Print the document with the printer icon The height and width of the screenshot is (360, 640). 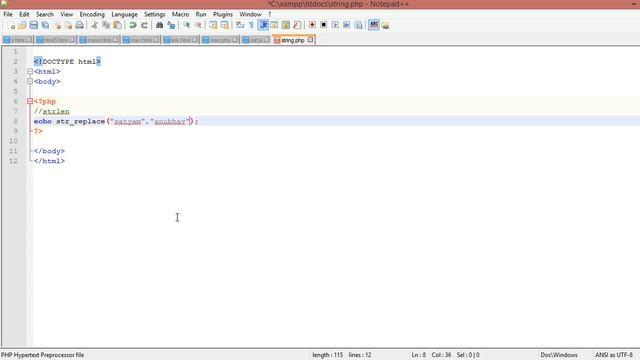point(80,25)
